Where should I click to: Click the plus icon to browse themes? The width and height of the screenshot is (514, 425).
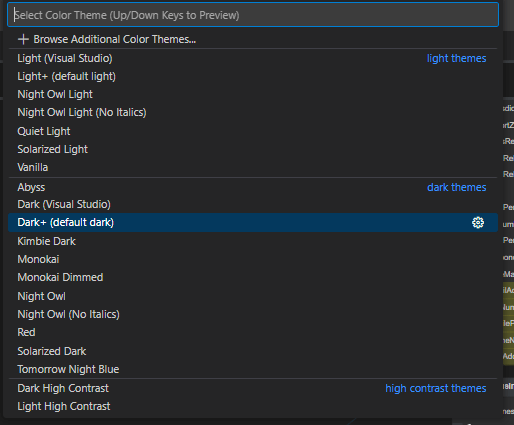(23, 39)
